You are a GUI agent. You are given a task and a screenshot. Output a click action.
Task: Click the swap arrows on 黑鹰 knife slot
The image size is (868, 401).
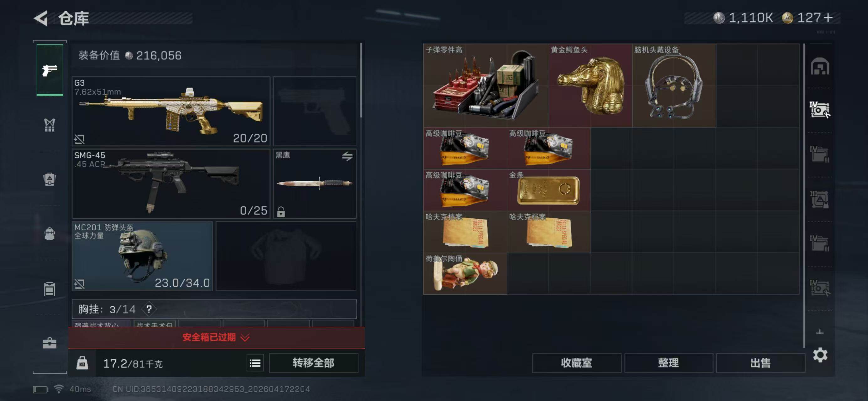pyautogui.click(x=347, y=156)
